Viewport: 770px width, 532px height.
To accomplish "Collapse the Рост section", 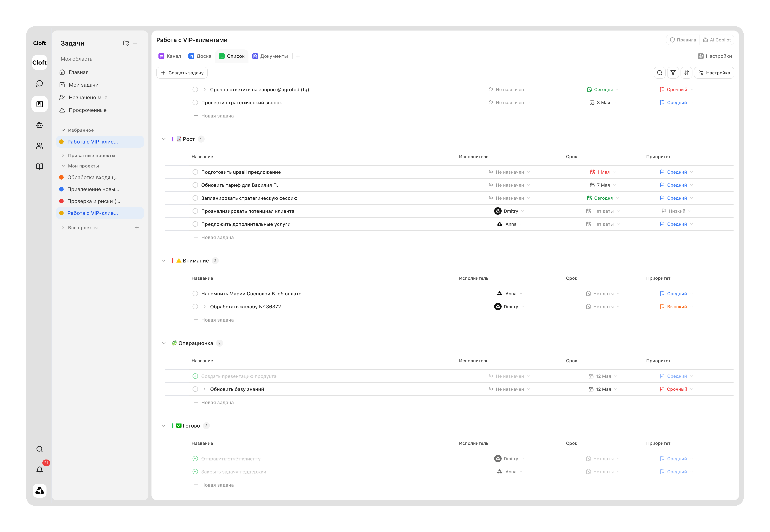I will point(163,139).
